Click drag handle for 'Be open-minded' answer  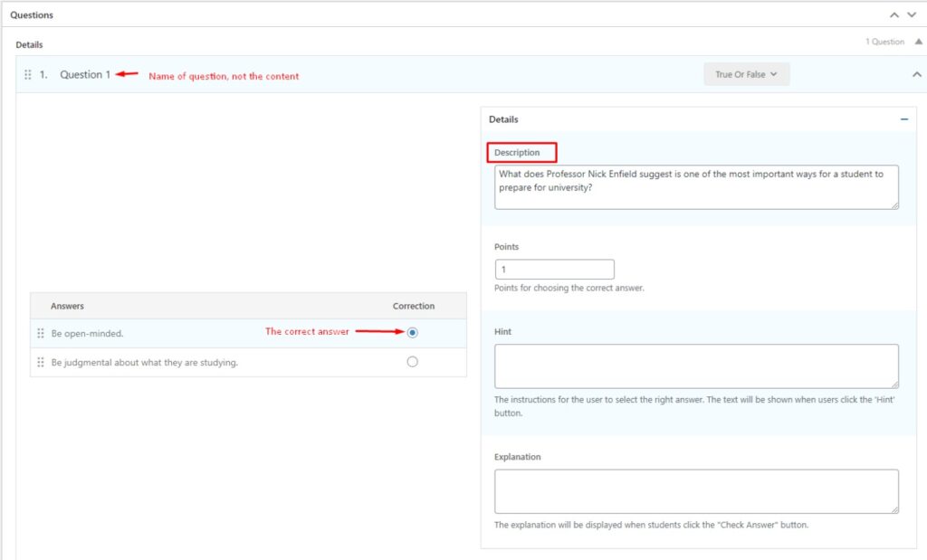click(x=41, y=333)
